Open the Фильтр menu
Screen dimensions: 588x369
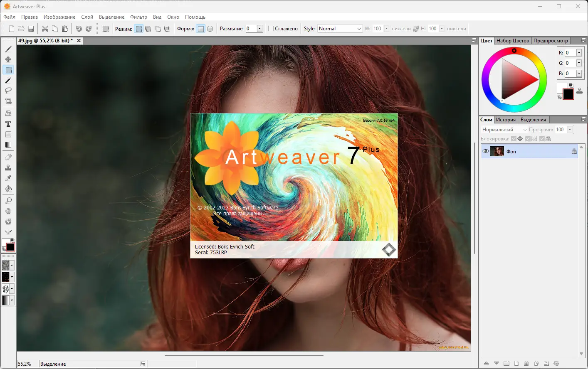[139, 17]
